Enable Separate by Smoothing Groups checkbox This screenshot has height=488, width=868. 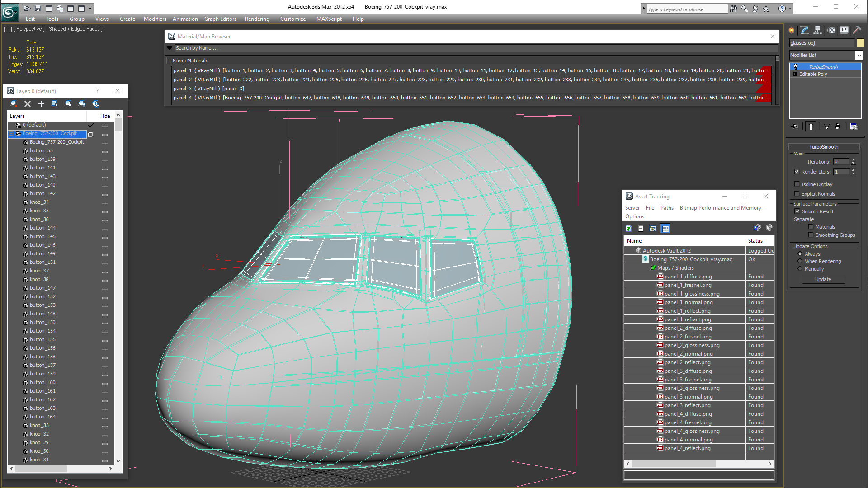click(x=811, y=235)
